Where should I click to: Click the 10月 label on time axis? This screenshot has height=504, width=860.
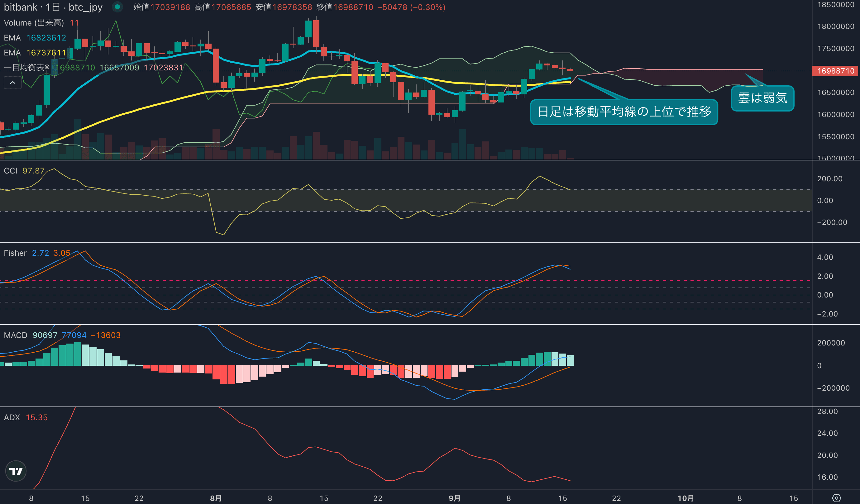686,498
